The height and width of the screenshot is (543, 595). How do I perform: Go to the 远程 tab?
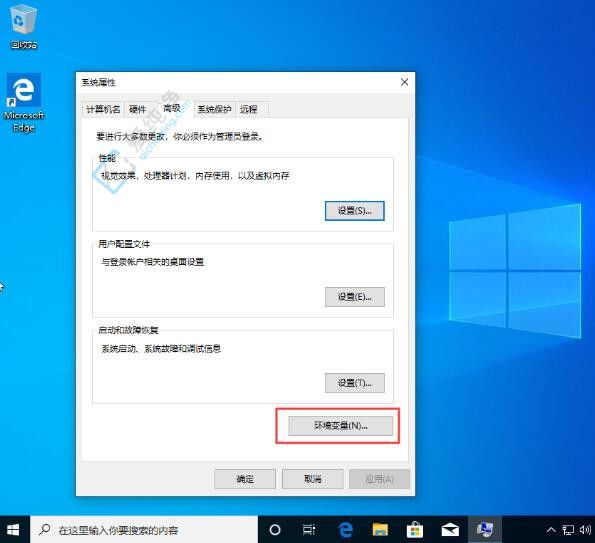pos(249,110)
